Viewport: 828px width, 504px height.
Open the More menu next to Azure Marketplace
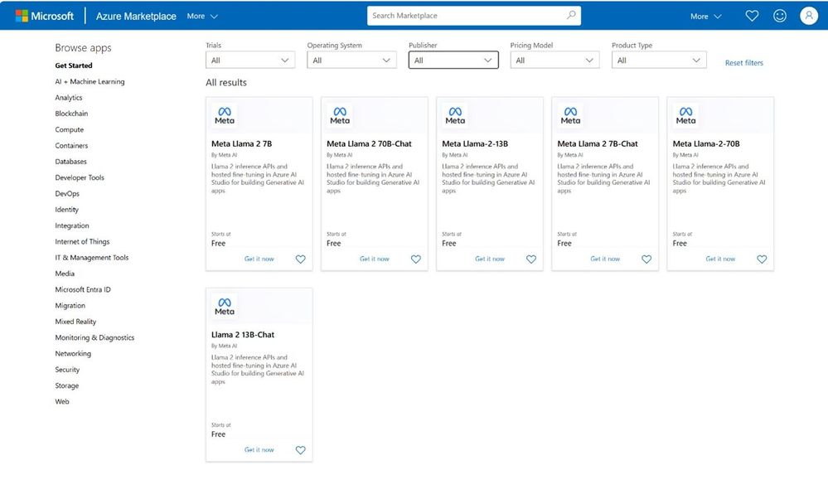202,17
